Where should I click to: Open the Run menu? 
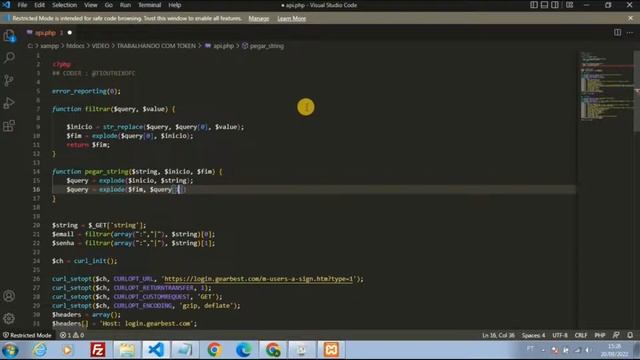pos(125,5)
